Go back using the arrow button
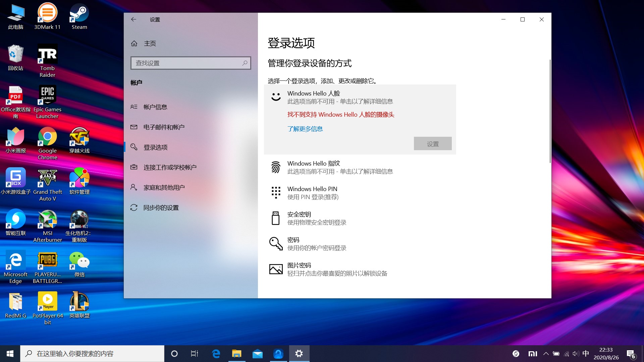Screen dimensions: 644x362 click(134, 19)
